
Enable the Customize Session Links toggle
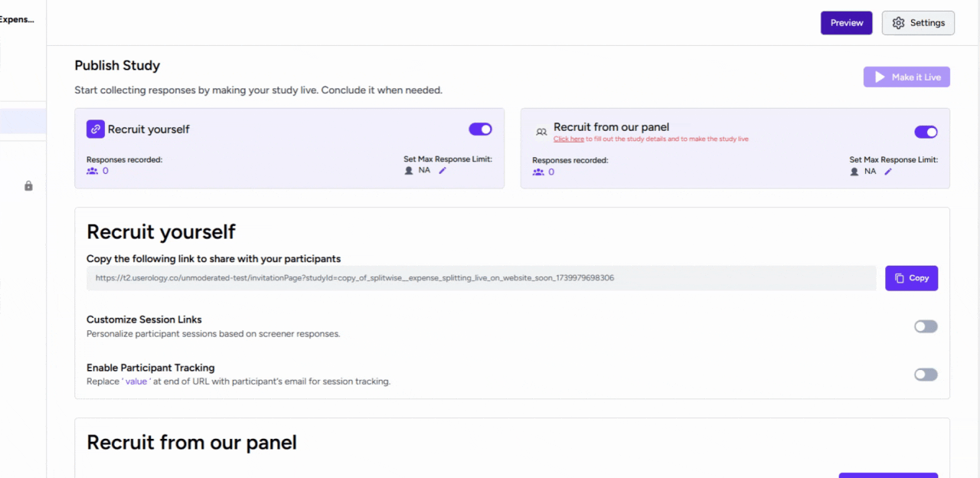tap(926, 326)
